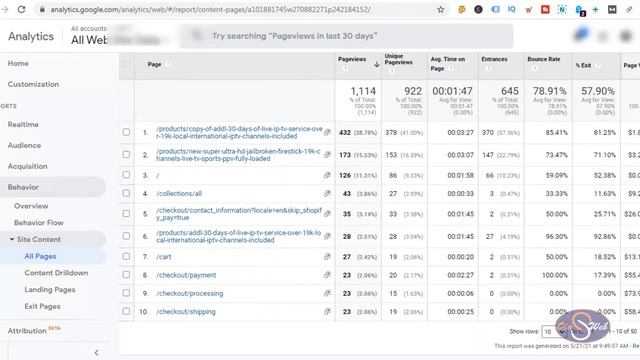
Task: Sort by Unique Pageviews column header
Action: (x=398, y=59)
